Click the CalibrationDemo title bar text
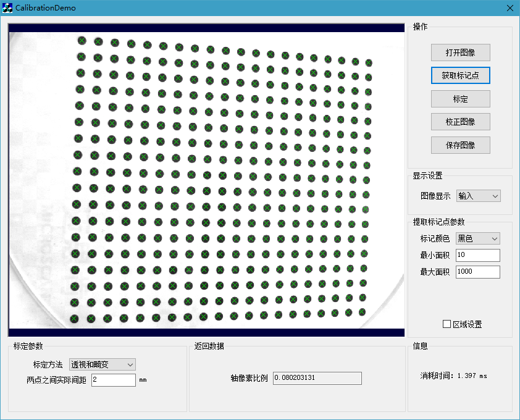Viewport: 520px width, 420px height. click(x=43, y=8)
